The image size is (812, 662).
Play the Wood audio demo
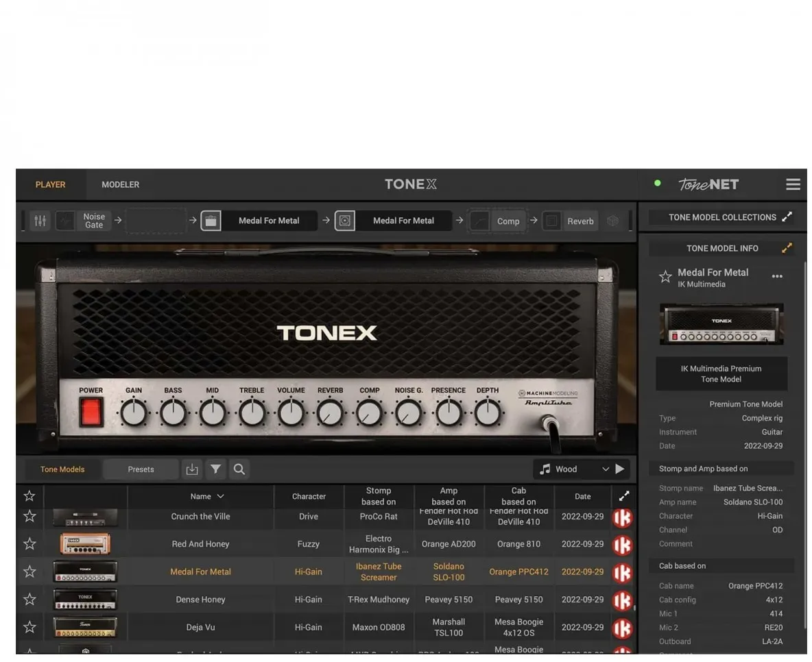pyautogui.click(x=620, y=469)
